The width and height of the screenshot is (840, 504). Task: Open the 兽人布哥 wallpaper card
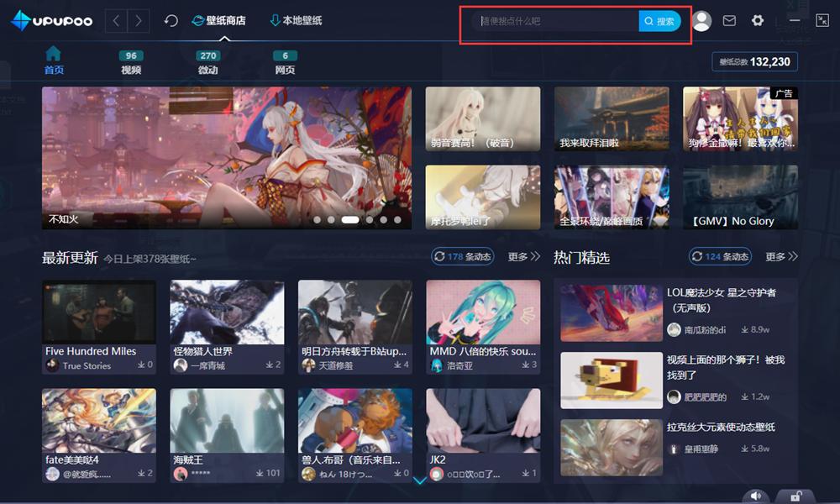point(355,435)
